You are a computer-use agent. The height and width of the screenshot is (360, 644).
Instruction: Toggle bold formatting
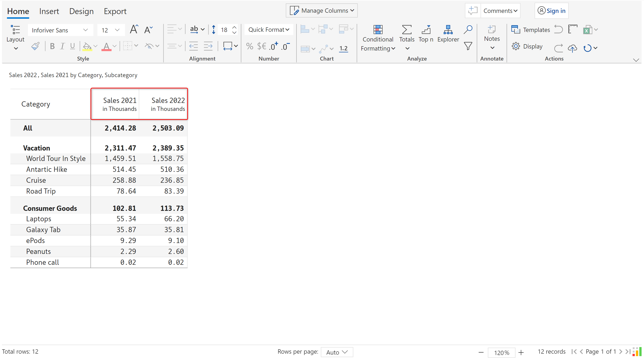pyautogui.click(x=52, y=46)
